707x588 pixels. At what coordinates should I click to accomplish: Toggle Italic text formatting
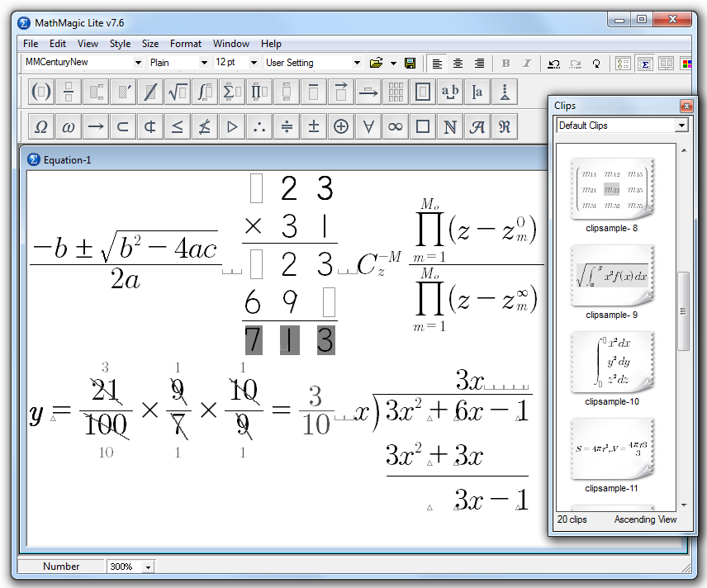[x=527, y=63]
